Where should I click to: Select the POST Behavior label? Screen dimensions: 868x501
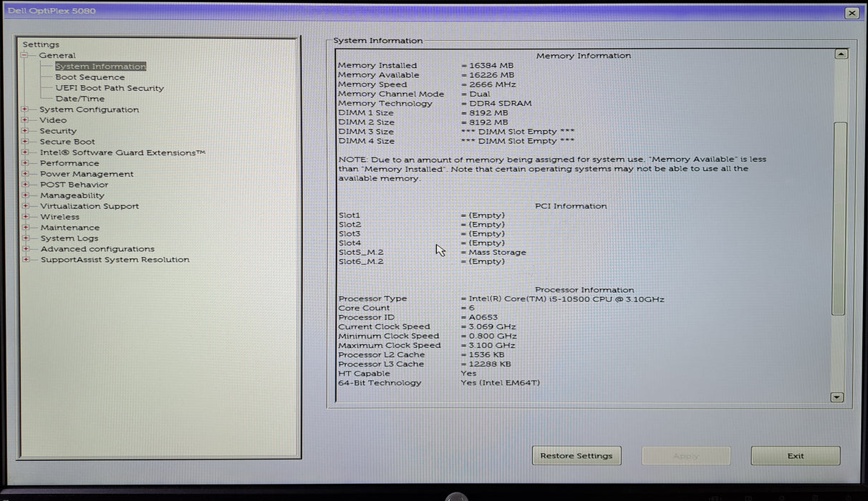coord(74,185)
